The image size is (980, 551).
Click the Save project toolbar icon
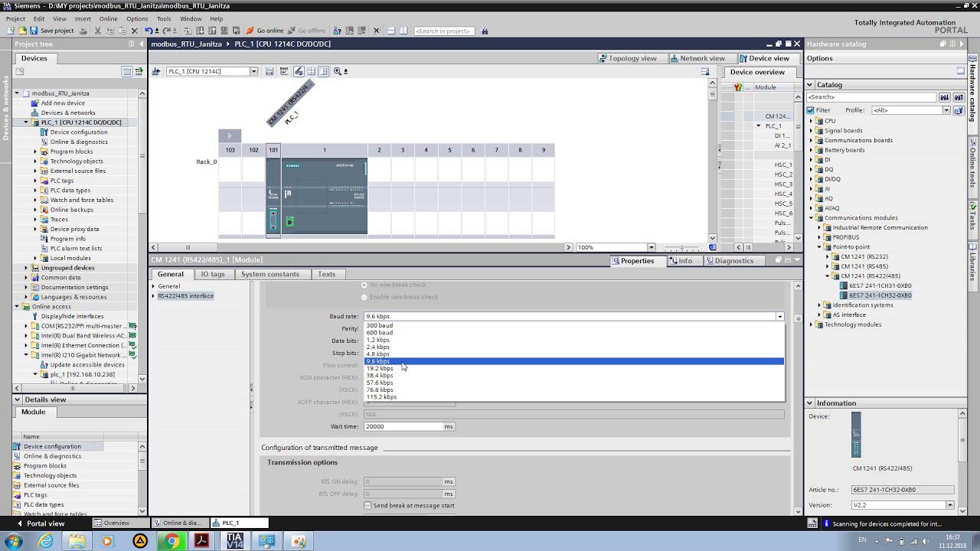(34, 31)
